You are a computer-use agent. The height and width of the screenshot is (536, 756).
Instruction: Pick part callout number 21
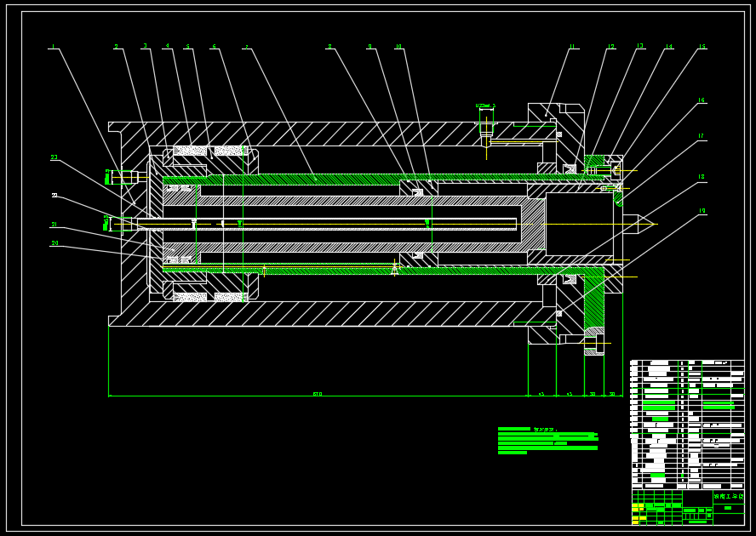(54, 225)
